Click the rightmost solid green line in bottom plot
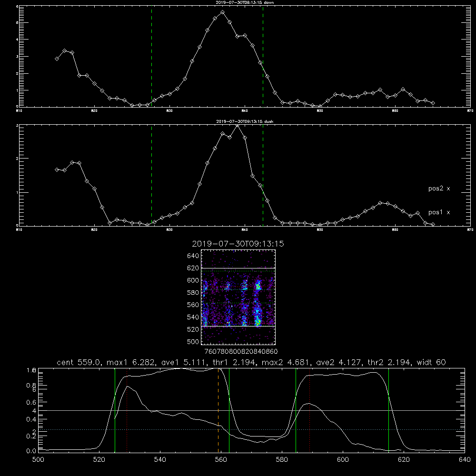476x476 pixels. (x=388, y=410)
